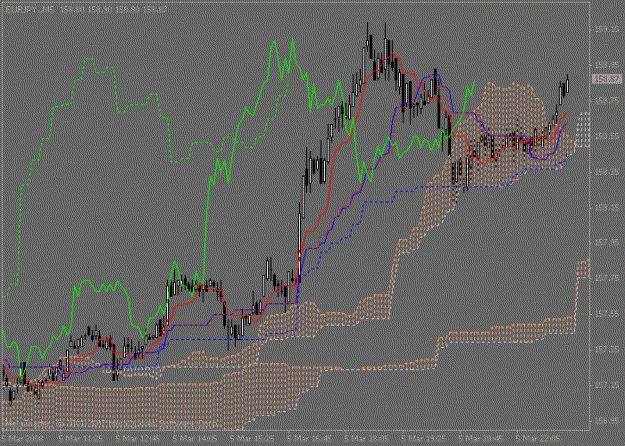Click the 5 Mar 16:45 time label
625x446 pixels.
coord(309,438)
